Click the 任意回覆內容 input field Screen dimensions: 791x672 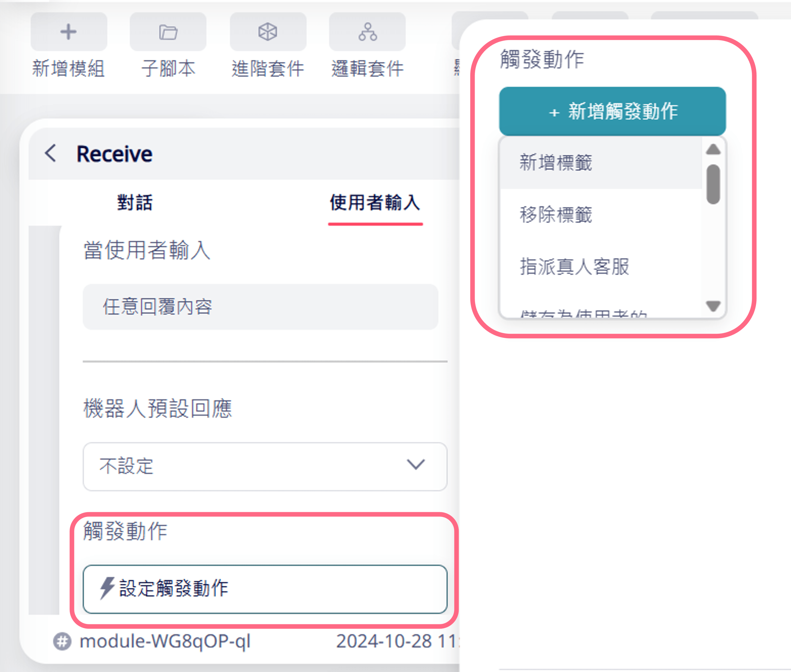click(x=261, y=307)
